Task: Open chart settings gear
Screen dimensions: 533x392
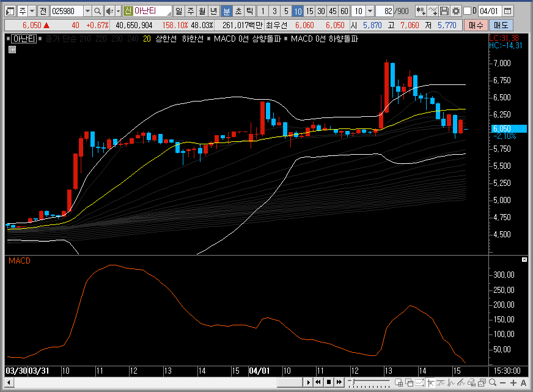Action: (x=456, y=11)
